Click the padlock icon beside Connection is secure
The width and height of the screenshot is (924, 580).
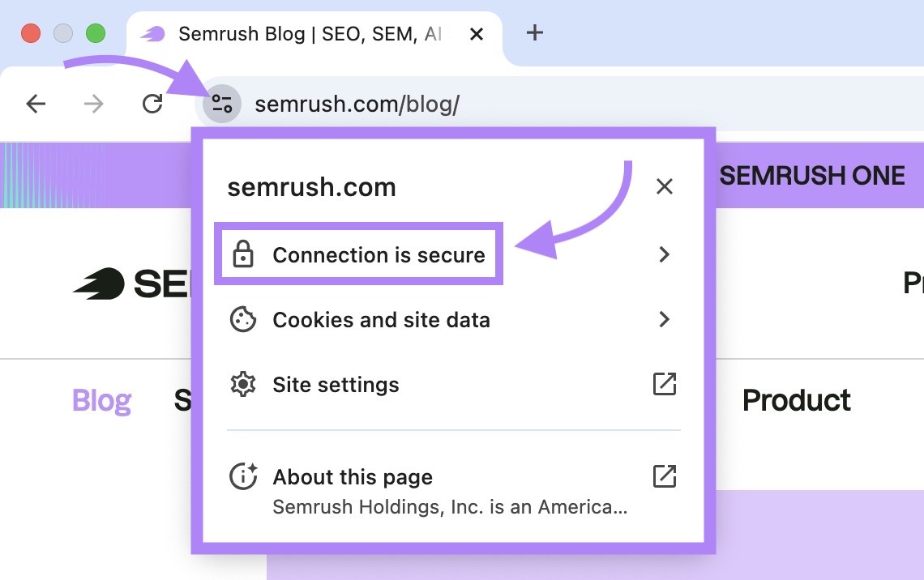click(x=242, y=254)
